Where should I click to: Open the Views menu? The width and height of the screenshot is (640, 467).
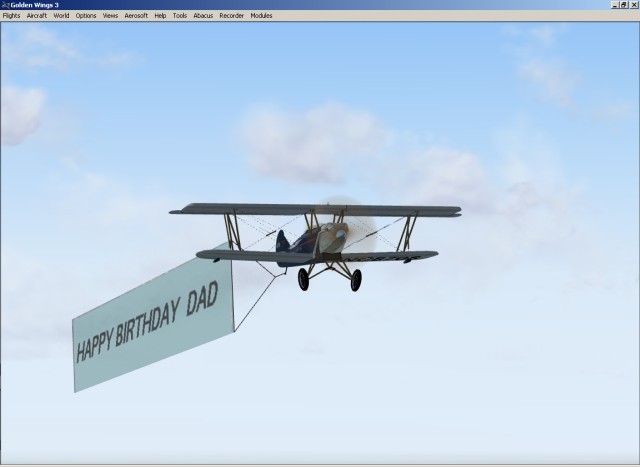(x=110, y=16)
